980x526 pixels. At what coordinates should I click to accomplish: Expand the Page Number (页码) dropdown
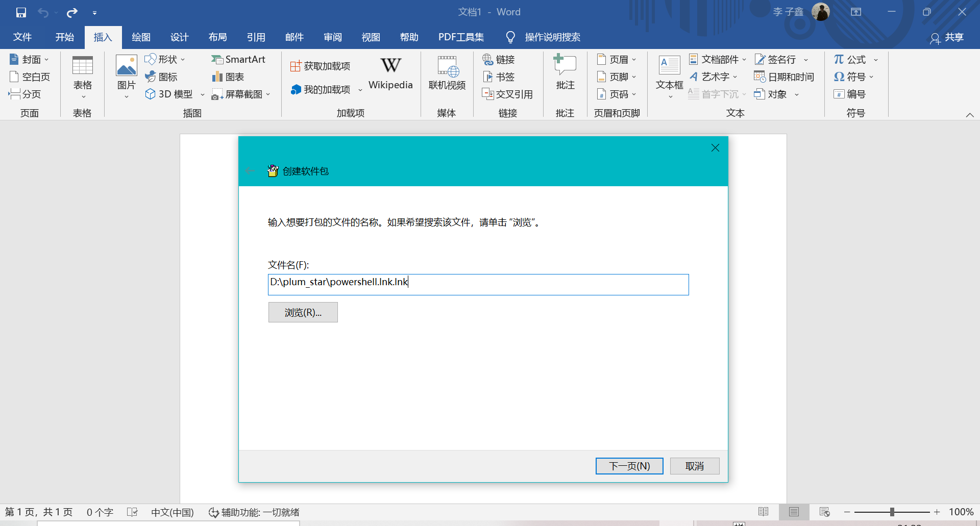634,94
